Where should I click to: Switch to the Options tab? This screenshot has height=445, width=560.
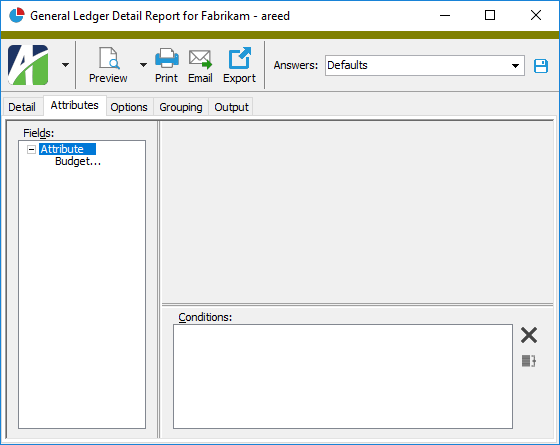tap(129, 107)
